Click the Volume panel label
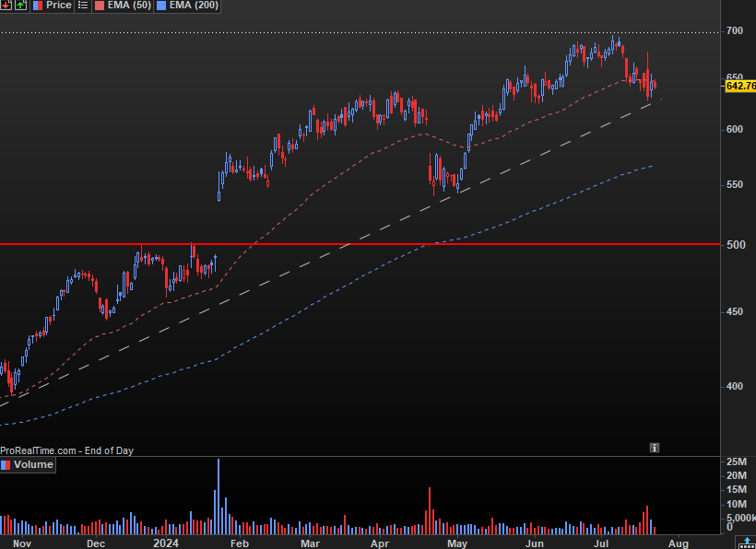 33,465
